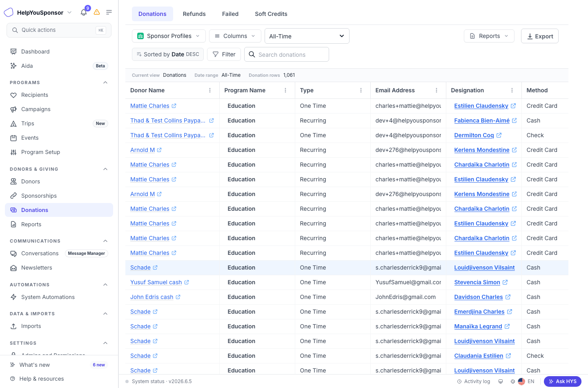Open Newsletters in sidebar
Viewport: 588px width, 388px height.
point(59,268)
